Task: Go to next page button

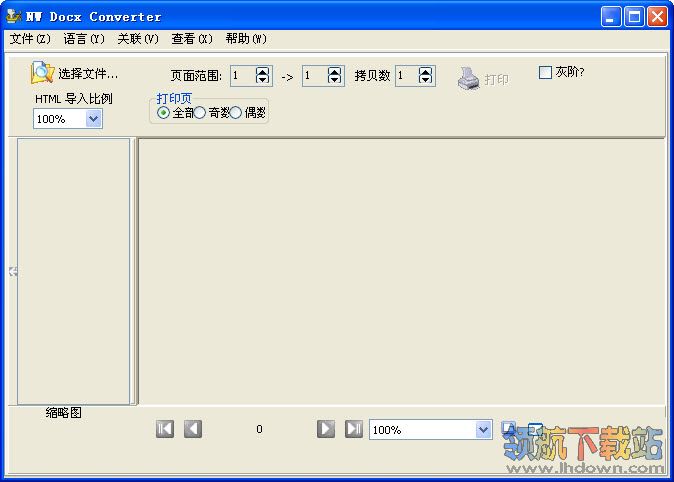Action: [326, 429]
